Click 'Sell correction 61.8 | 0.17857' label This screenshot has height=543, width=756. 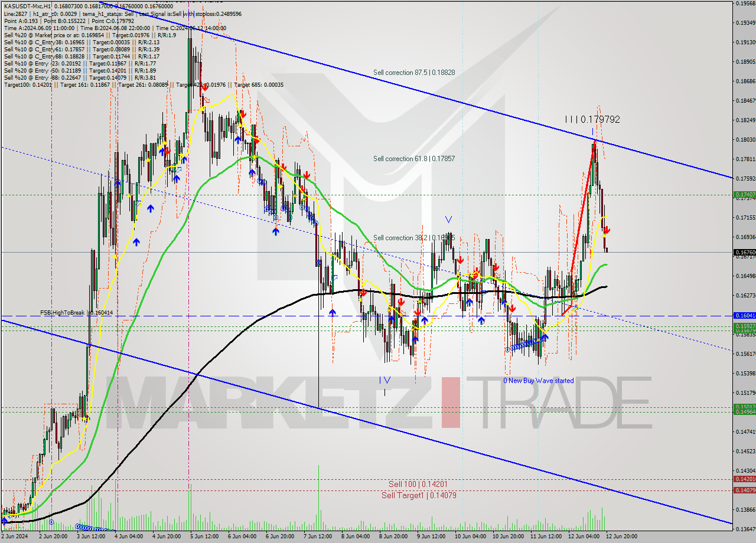coord(413,159)
